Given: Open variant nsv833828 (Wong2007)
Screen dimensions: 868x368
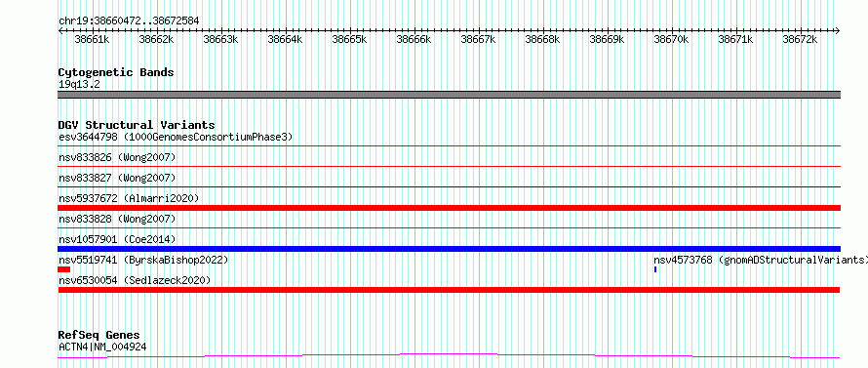Looking at the screenshot, I should click(117, 219).
